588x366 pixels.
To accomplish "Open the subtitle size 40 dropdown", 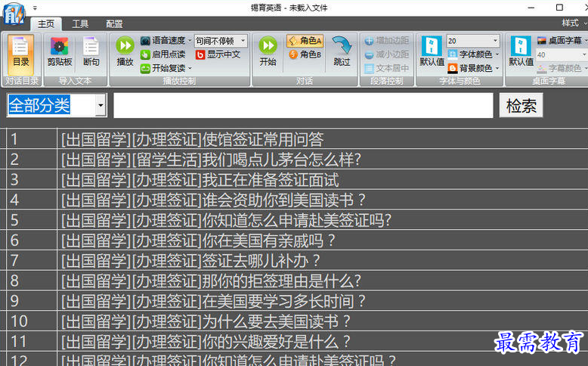I will point(583,54).
